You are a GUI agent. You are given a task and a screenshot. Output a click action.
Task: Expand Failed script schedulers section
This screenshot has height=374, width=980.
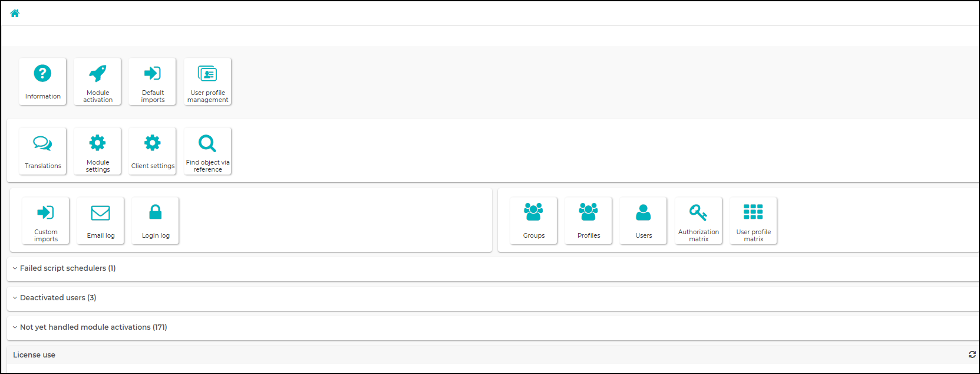493,268
